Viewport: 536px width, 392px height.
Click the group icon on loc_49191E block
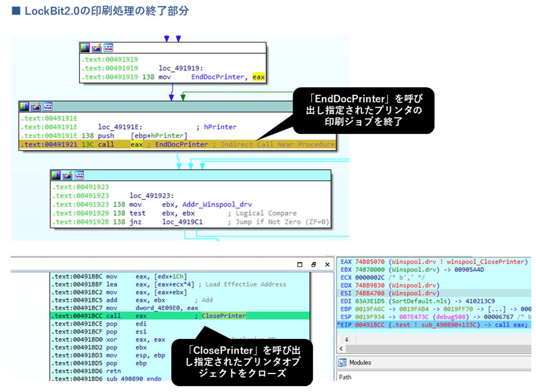click(48, 107)
